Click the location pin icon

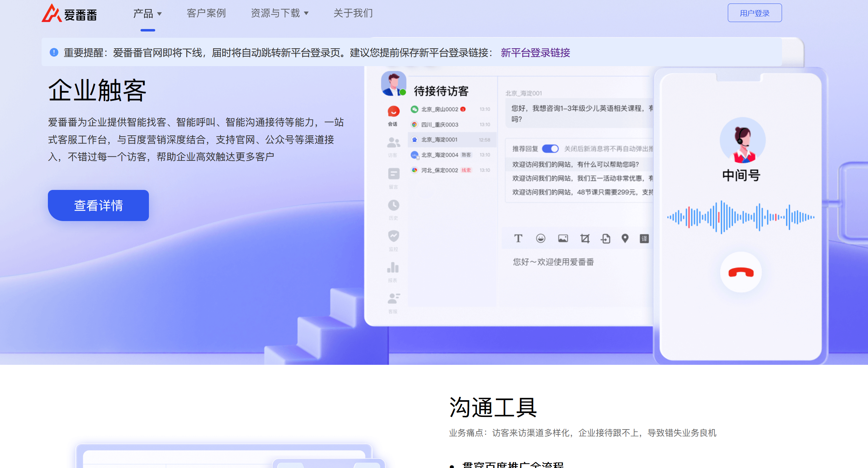point(625,239)
